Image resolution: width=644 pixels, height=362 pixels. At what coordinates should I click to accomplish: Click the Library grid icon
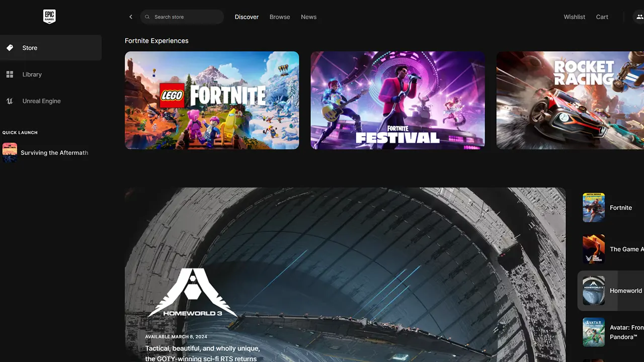(x=10, y=74)
